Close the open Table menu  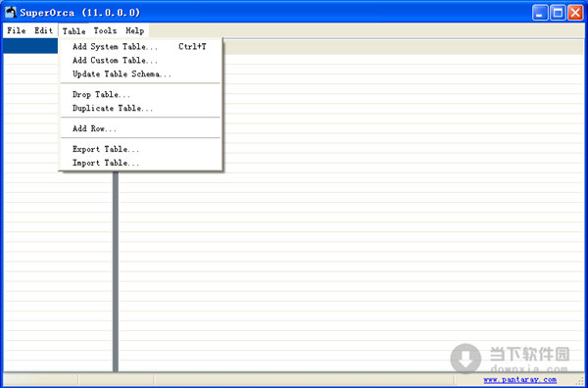[73, 30]
